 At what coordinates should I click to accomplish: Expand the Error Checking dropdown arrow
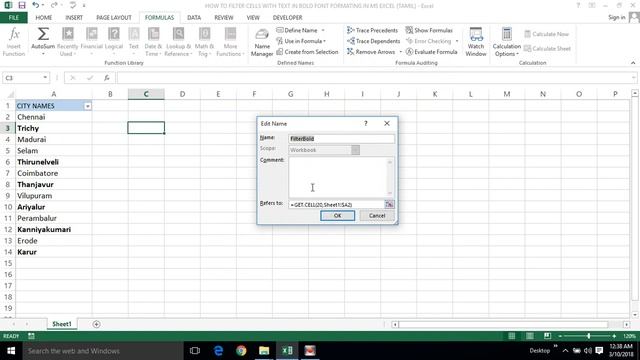pyautogui.click(x=457, y=41)
